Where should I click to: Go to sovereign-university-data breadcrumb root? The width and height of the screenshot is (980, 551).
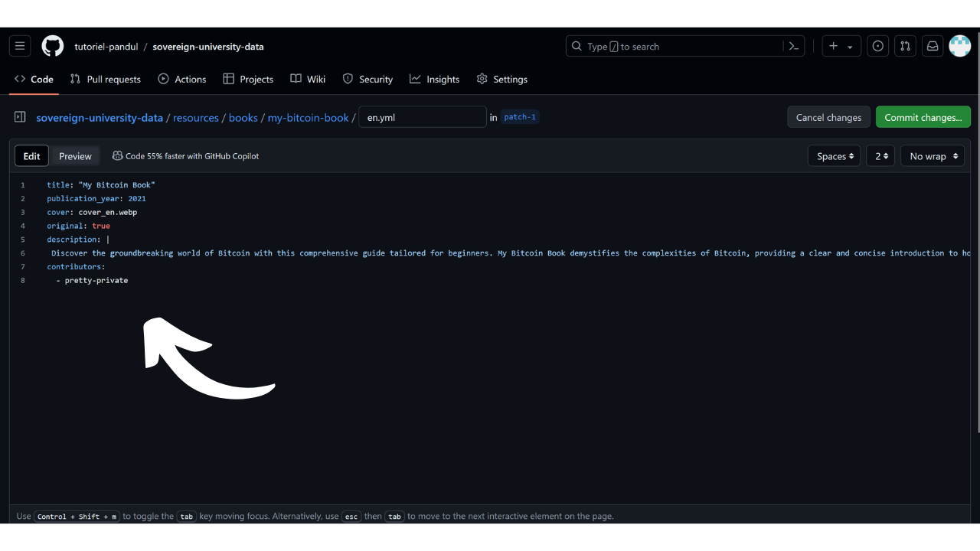coord(100,118)
